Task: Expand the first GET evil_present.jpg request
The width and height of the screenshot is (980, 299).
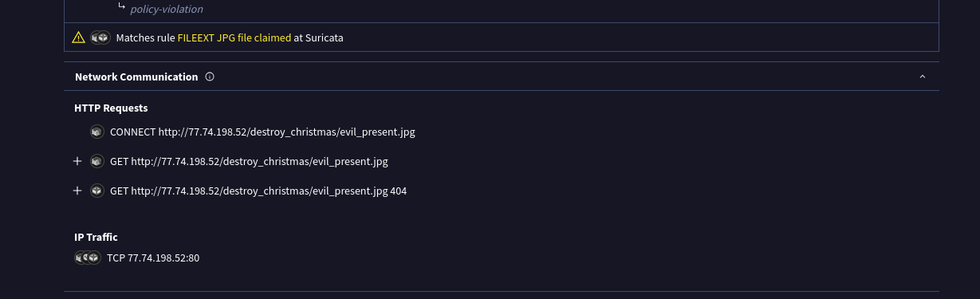Action: coord(77,161)
